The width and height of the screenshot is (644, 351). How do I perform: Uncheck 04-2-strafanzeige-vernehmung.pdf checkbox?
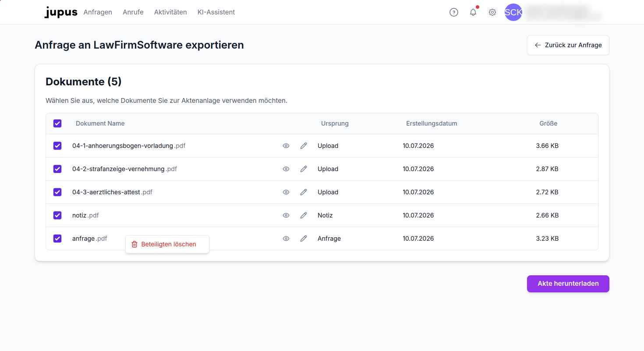[x=57, y=169]
